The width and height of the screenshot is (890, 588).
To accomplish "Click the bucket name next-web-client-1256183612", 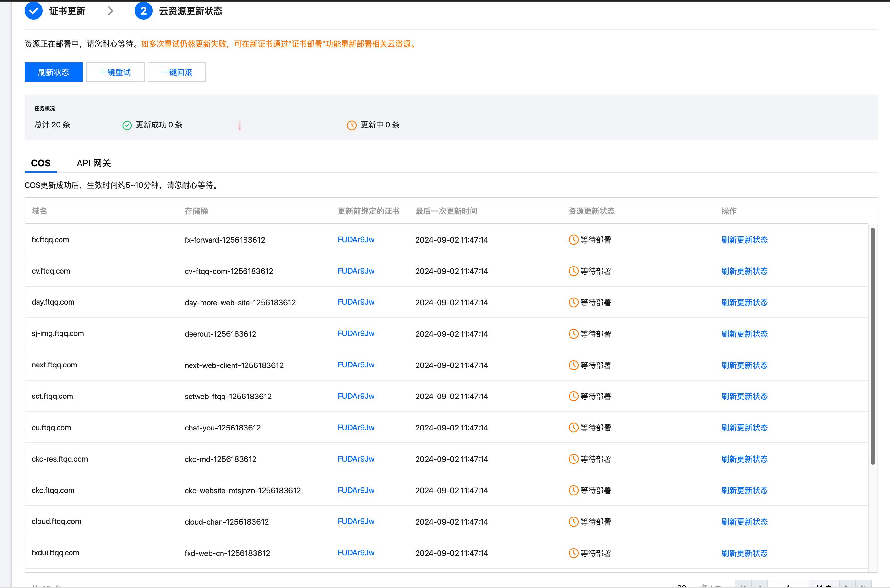I will (234, 365).
